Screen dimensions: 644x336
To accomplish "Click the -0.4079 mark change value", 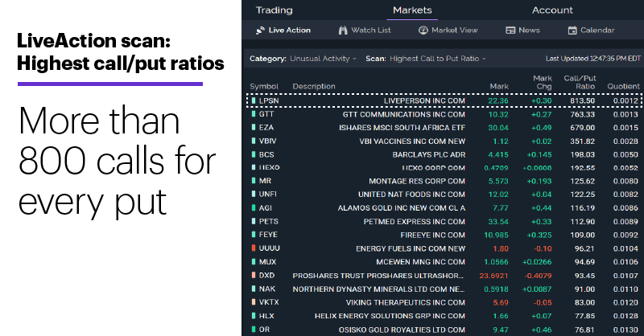I will coord(538,276).
